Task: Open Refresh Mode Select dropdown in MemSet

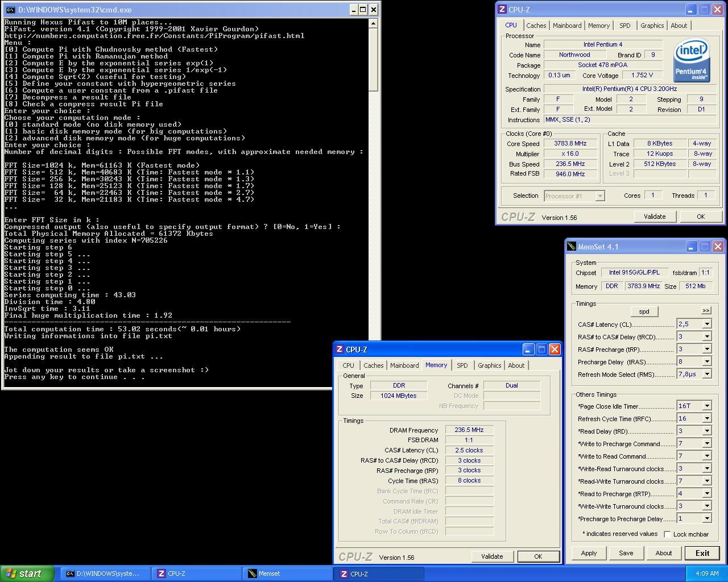Action: point(707,374)
